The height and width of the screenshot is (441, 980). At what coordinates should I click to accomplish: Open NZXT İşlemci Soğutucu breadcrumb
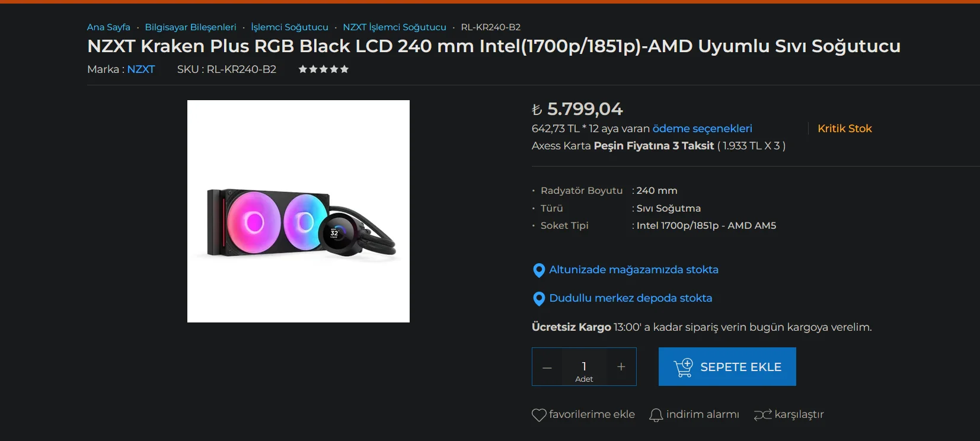pyautogui.click(x=394, y=27)
